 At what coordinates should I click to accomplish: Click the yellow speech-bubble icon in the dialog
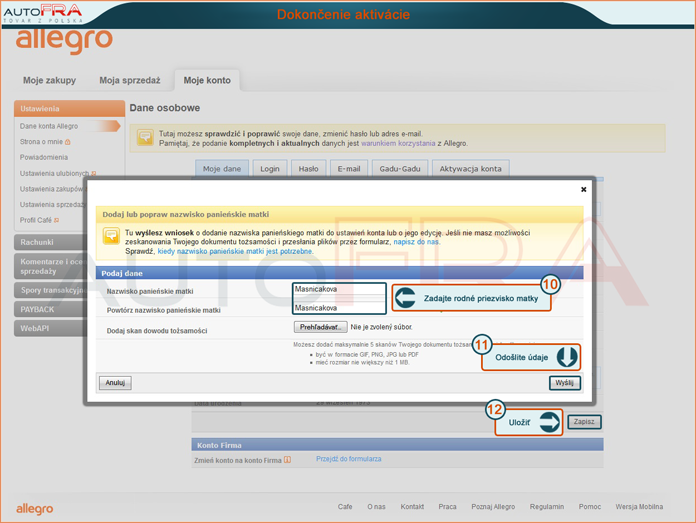111,236
